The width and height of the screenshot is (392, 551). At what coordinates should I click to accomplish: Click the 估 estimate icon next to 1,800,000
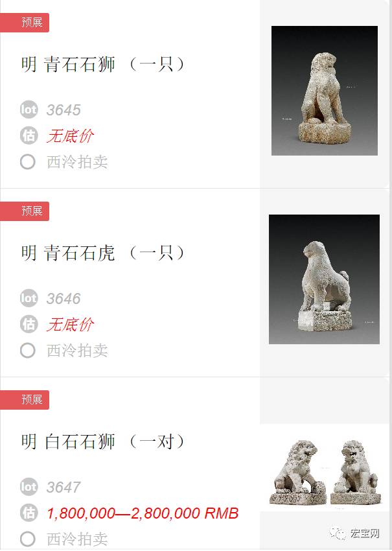pyautogui.click(x=29, y=513)
